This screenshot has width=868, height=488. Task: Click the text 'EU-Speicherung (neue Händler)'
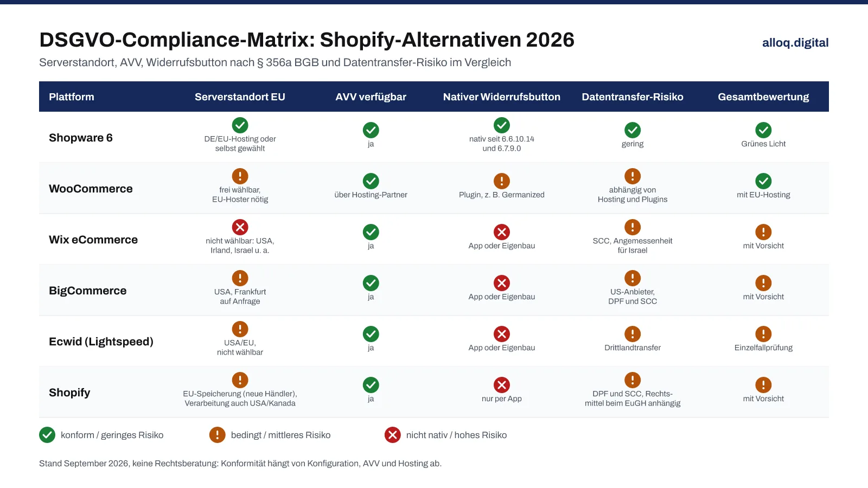240,394
